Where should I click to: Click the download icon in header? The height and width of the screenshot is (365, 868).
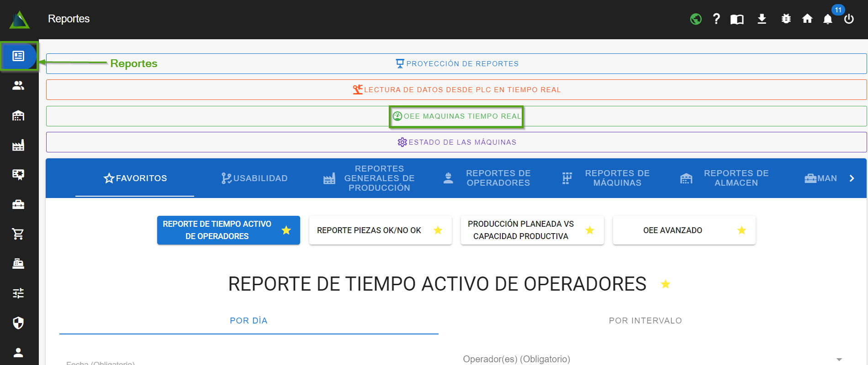[762, 19]
